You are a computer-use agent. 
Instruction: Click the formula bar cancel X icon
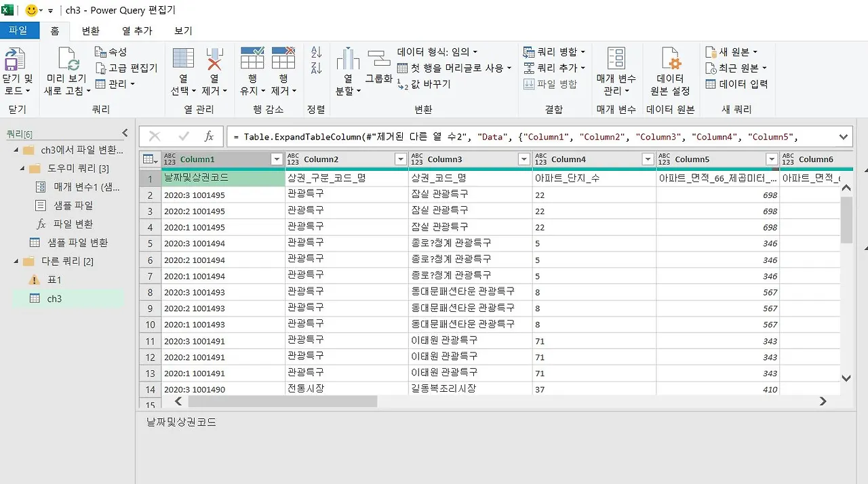click(155, 136)
